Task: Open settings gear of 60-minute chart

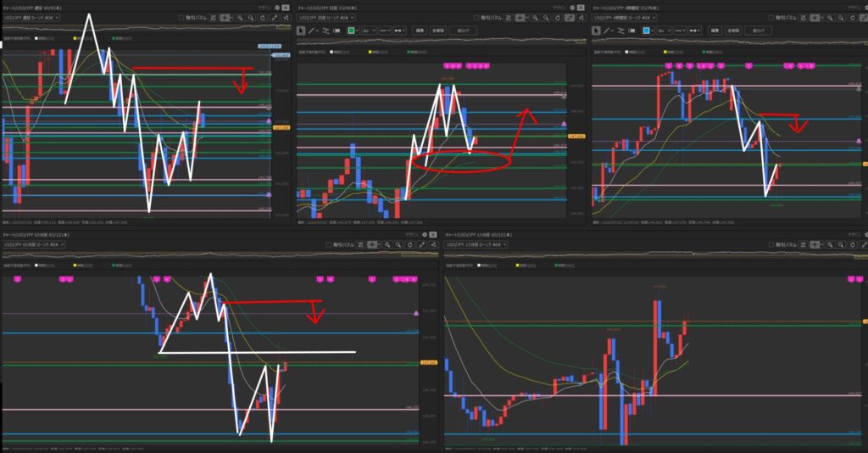Action: tap(425, 235)
